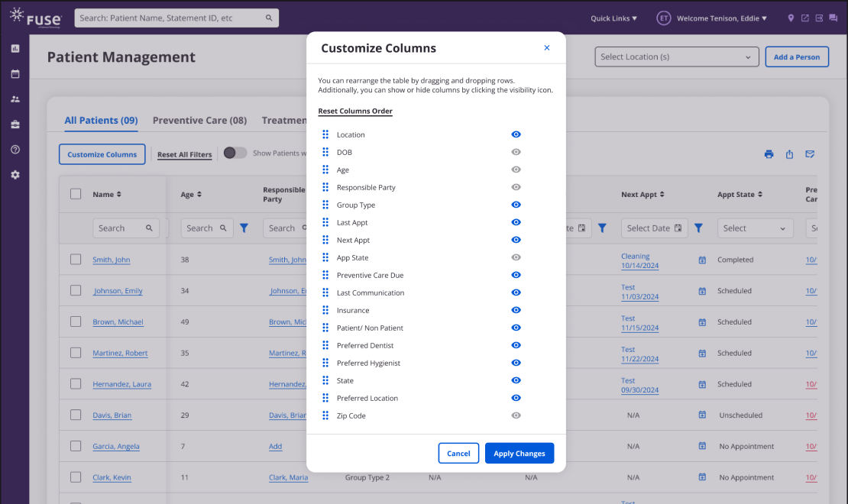Toggle visibility of the Location column
The width and height of the screenshot is (848, 504).
tap(516, 134)
